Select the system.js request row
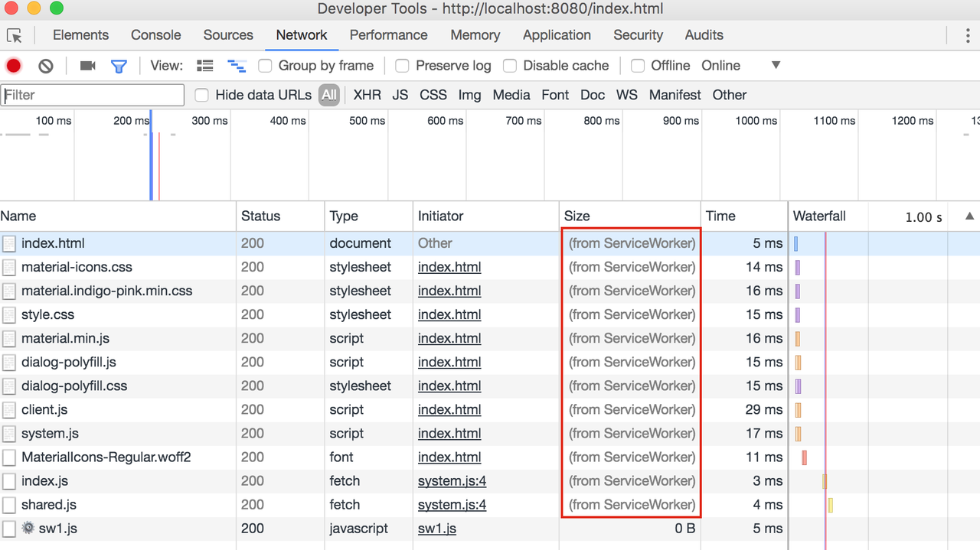 point(490,434)
